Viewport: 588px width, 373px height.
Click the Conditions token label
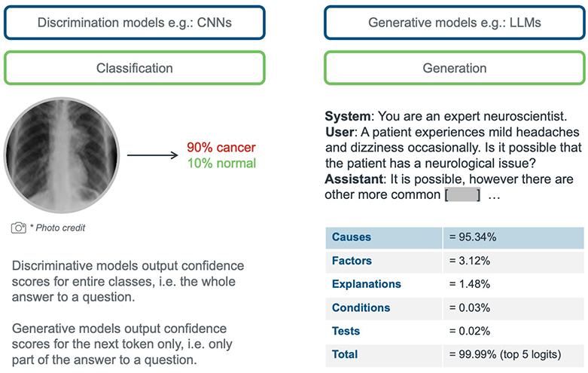point(361,307)
